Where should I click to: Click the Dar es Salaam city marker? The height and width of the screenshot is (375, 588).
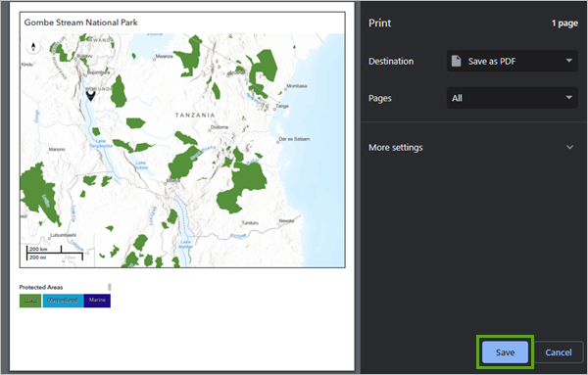point(278,142)
